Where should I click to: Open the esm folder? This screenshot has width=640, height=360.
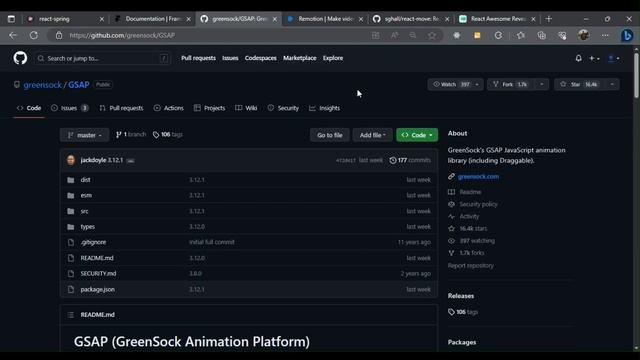[x=86, y=196]
